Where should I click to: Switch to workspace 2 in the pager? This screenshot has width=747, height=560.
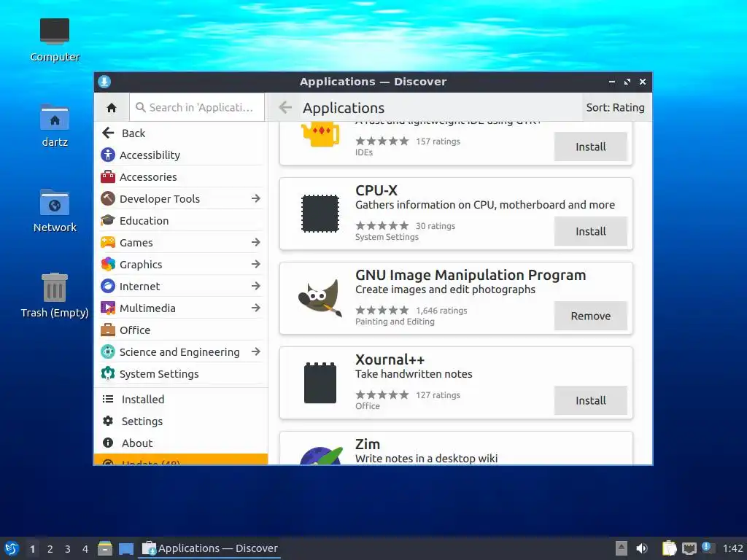[50, 549]
